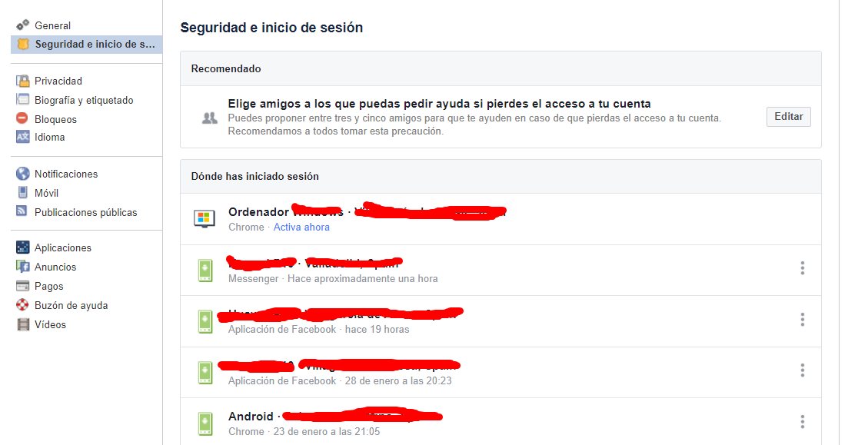Open options menu for the Messenger session
The image size is (868, 445).
pyautogui.click(x=802, y=268)
